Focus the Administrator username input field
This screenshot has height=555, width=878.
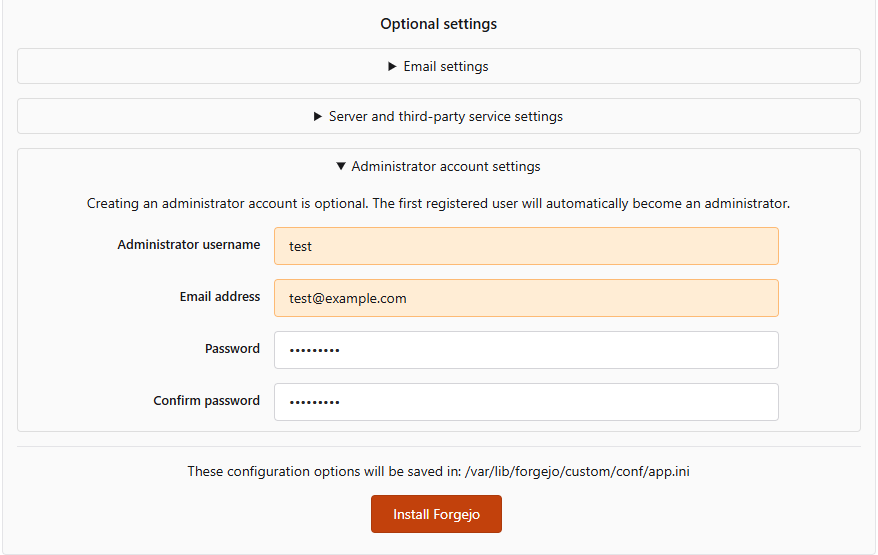[526, 246]
